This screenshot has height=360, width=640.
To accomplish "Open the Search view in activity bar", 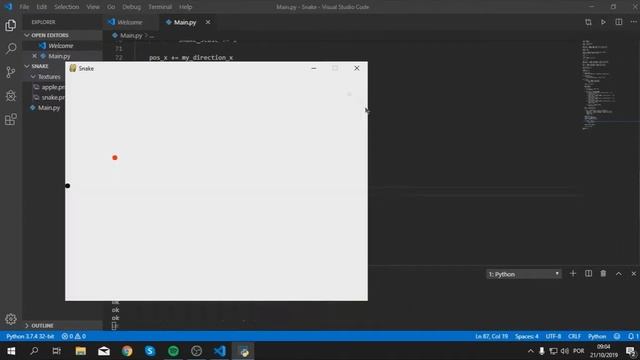I will (11, 49).
